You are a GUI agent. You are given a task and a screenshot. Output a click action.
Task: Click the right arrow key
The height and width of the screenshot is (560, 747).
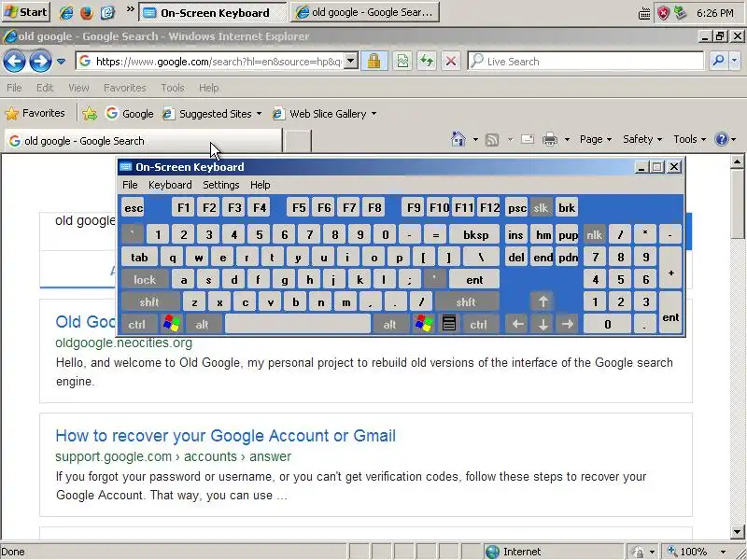[x=568, y=324]
